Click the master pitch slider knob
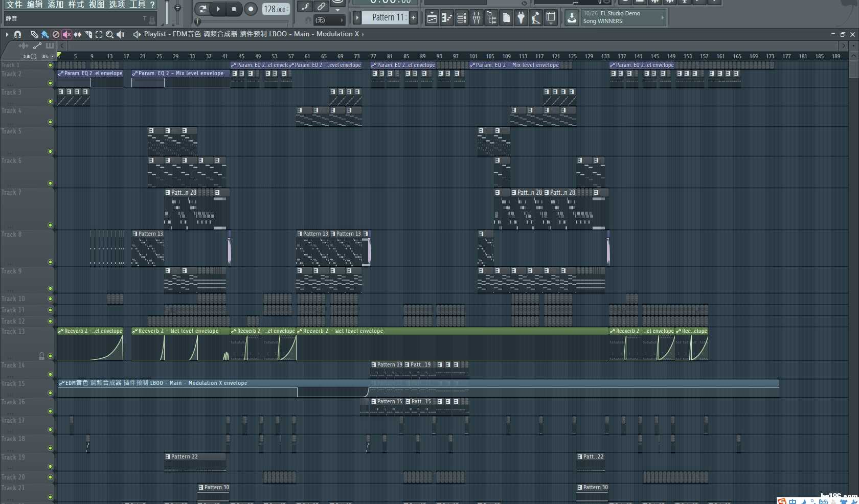The image size is (859, 504). 177,9
